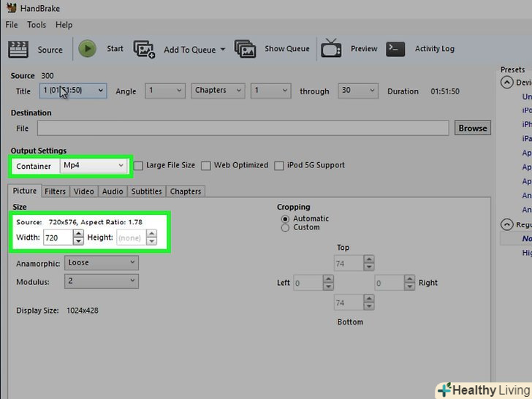
Task: Increase Right crop with up arrow
Action: point(409,279)
